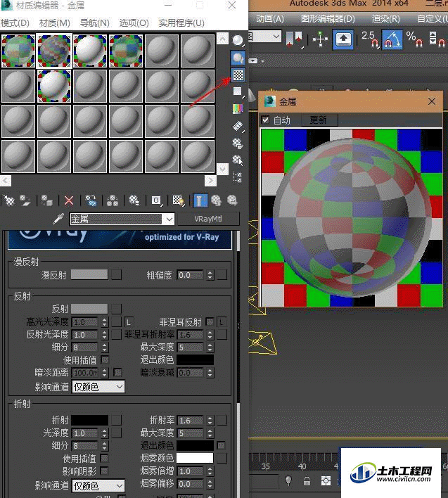
Task: Open the 材质(M) menu
Action: 55,23
